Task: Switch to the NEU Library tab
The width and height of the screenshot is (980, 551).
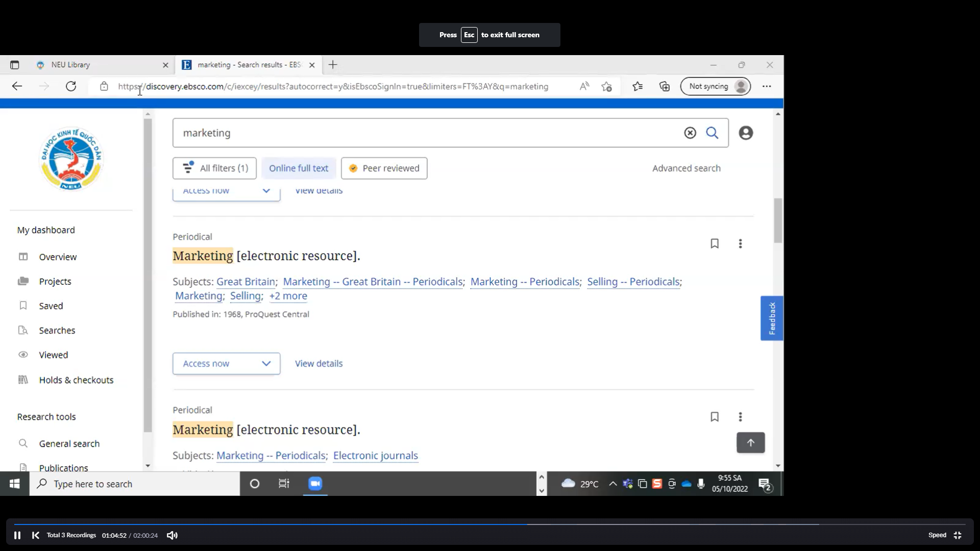Action: (x=70, y=65)
